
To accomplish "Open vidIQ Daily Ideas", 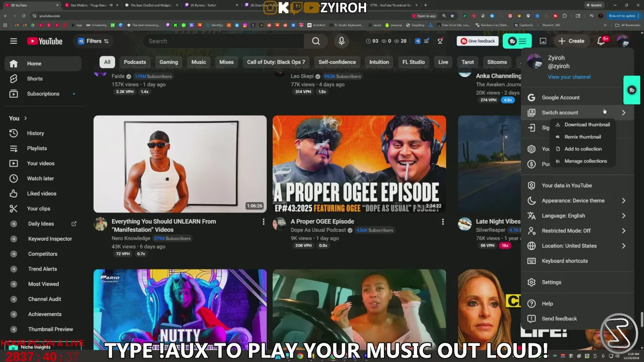I will tap(43, 224).
